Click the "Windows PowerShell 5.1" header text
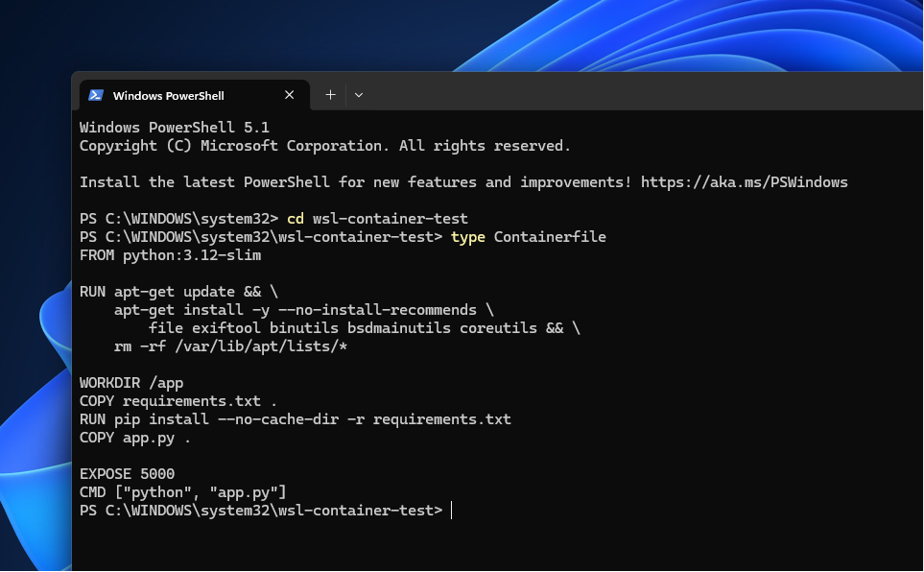 175,128
